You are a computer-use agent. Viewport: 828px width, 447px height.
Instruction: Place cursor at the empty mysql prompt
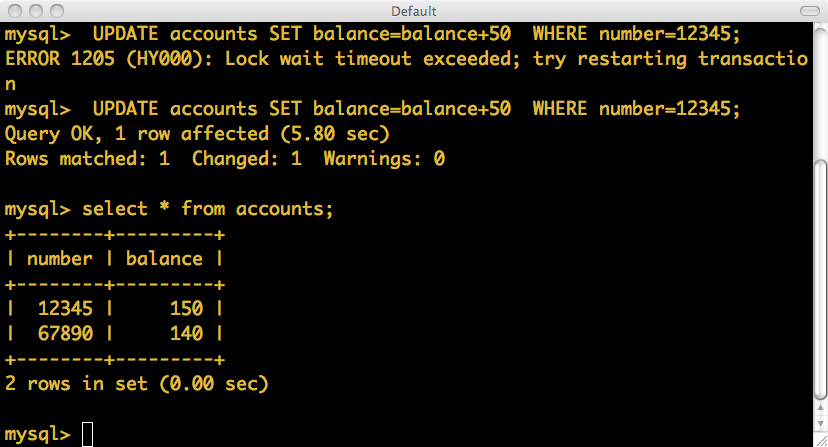88,434
